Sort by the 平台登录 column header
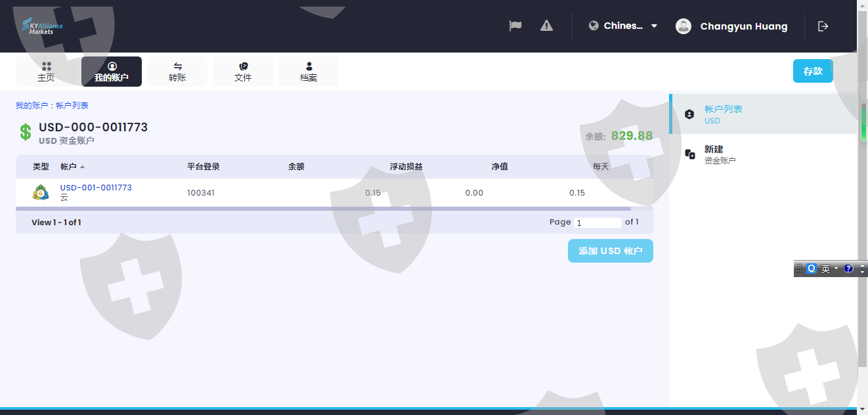This screenshot has height=415, width=868. [204, 167]
